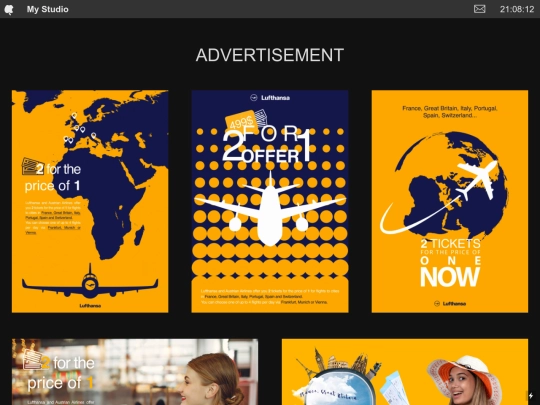Image resolution: width=540 pixels, height=405 pixels.
Task: Click the Apple logo in the top bar
Action: (x=9, y=9)
